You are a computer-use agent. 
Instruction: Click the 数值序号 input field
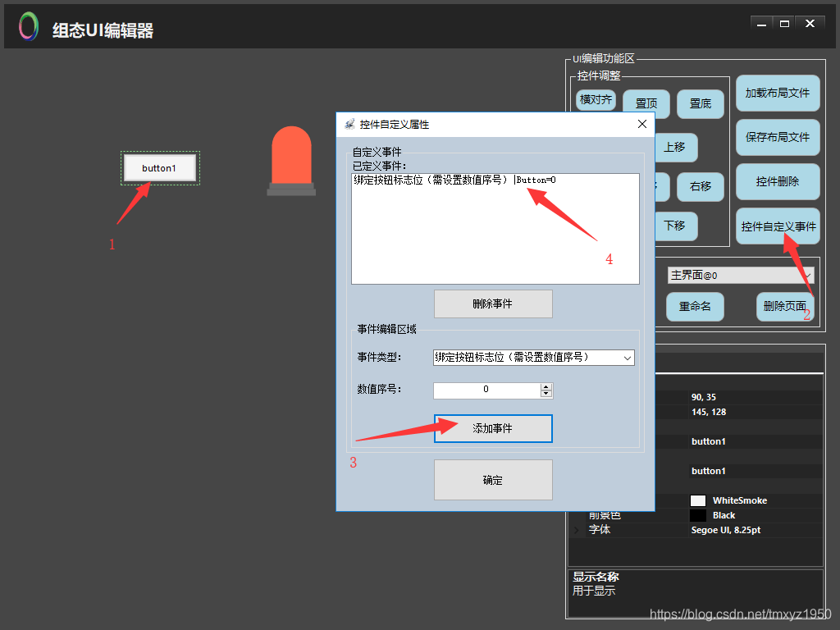[486, 390]
